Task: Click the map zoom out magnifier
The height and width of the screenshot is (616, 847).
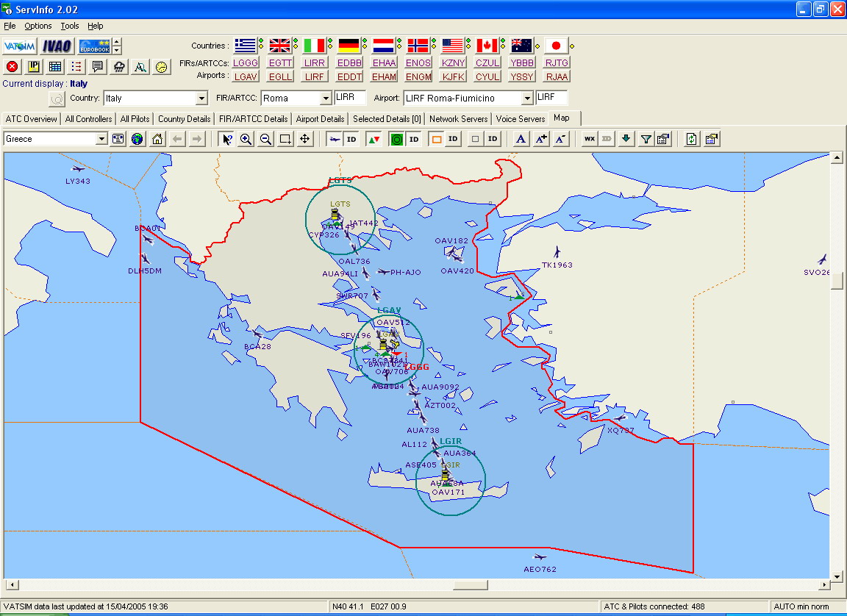Action: (265, 139)
